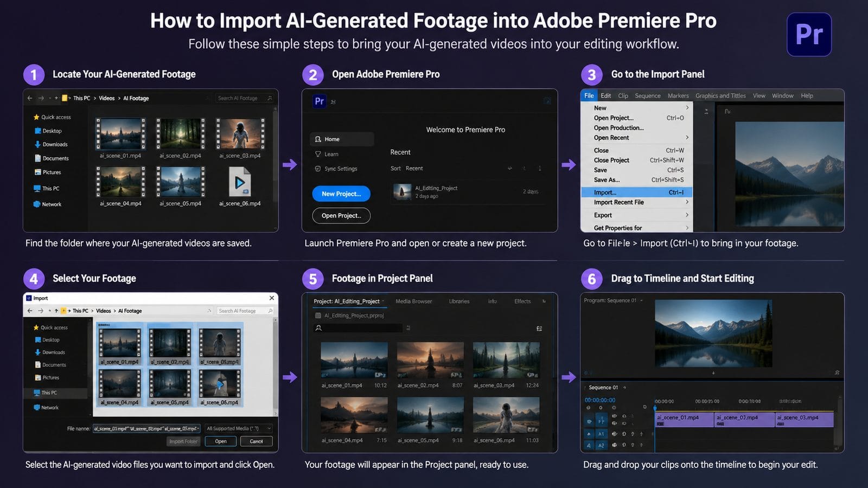Open Downloads in the step 1 explorer sidebar
Screen dimensions: 868x488
(51, 144)
